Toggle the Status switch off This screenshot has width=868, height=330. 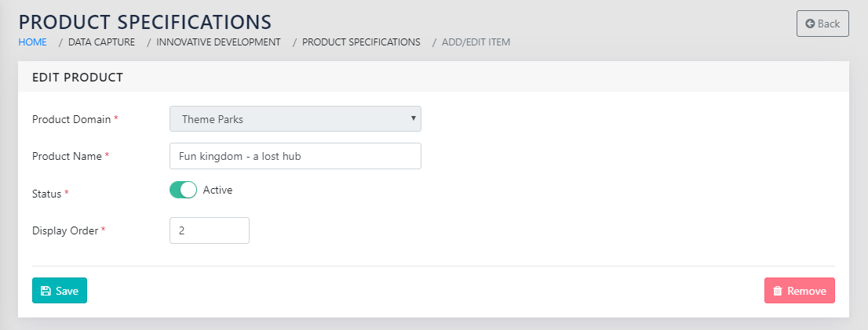[183, 190]
